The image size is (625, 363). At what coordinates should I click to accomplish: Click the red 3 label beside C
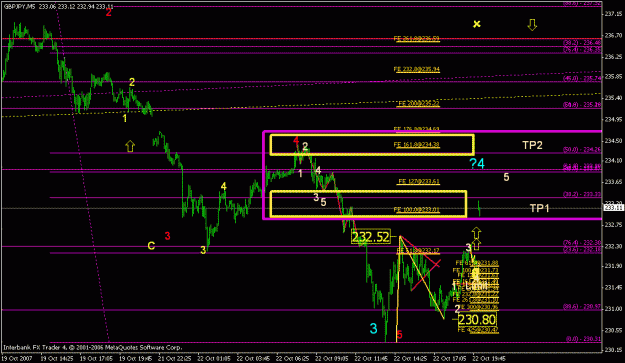(167, 236)
